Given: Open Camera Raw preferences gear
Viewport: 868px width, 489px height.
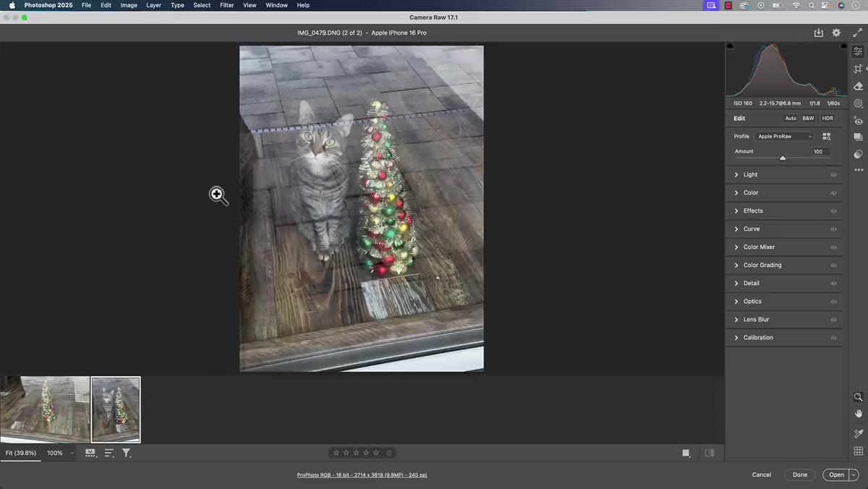Looking at the screenshot, I should 836,33.
